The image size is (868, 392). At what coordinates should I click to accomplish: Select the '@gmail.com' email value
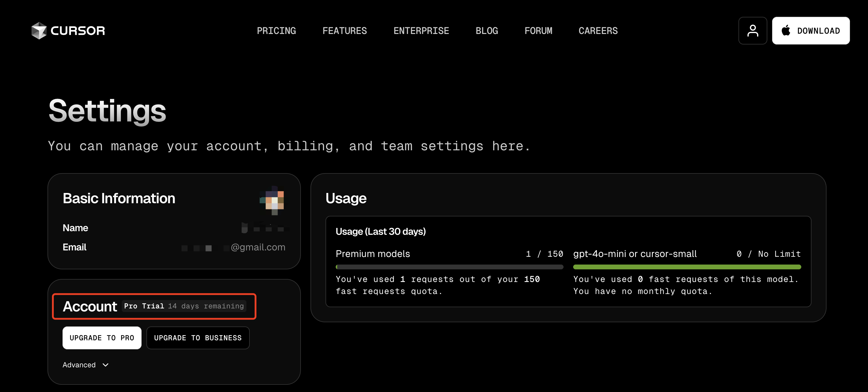point(258,247)
